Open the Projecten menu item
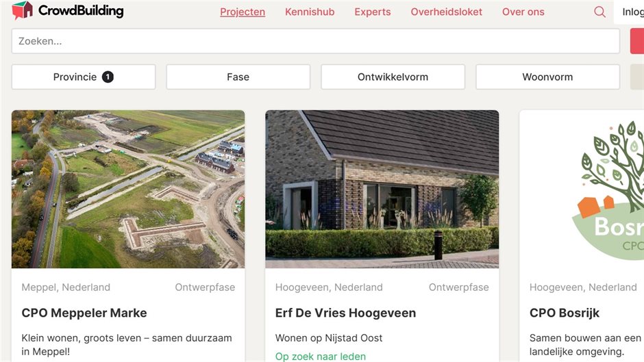 click(243, 12)
